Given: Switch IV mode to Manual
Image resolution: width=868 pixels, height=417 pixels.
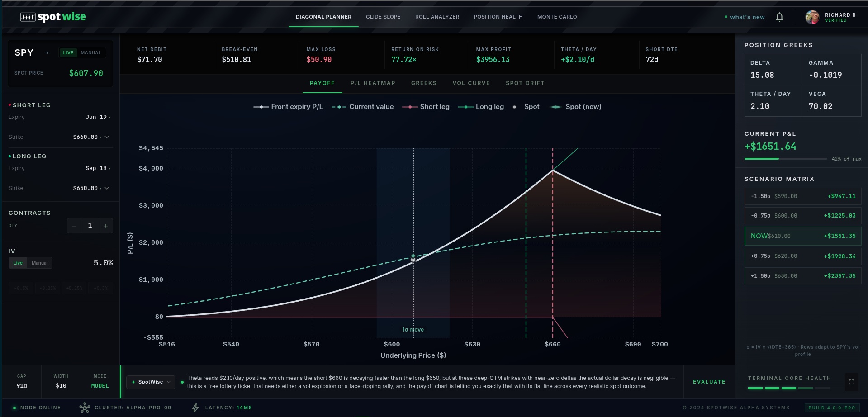Looking at the screenshot, I should [x=39, y=263].
